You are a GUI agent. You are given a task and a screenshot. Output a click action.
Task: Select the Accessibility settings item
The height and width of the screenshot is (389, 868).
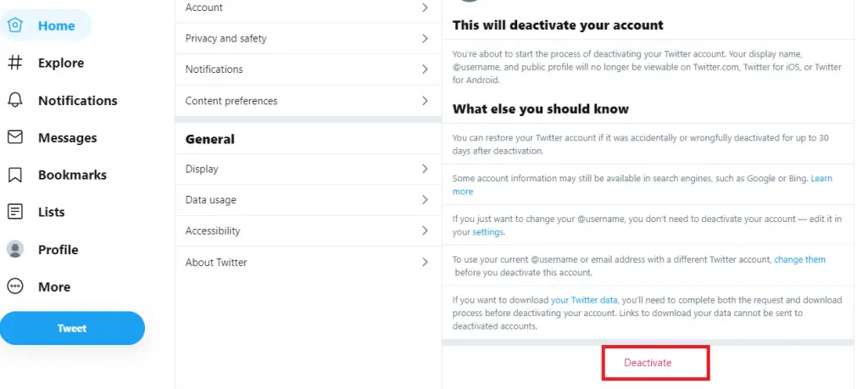point(309,231)
